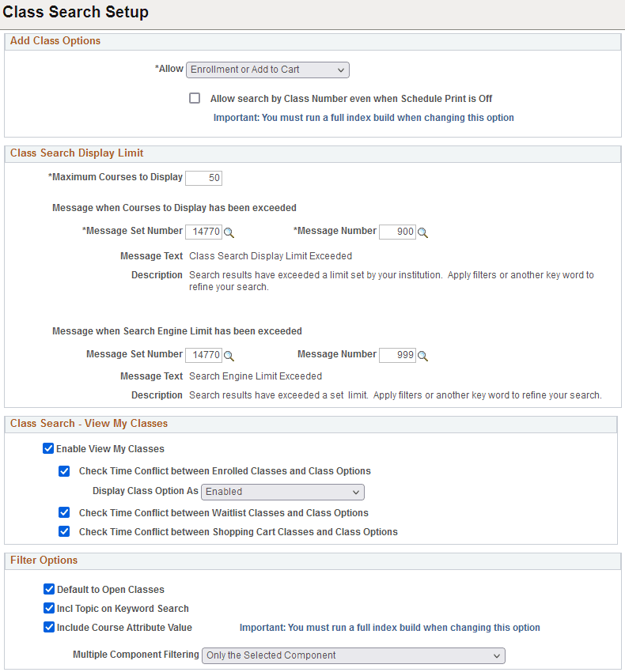Click the Maximum Courses to Display field
The width and height of the screenshot is (625, 672).
pos(203,178)
